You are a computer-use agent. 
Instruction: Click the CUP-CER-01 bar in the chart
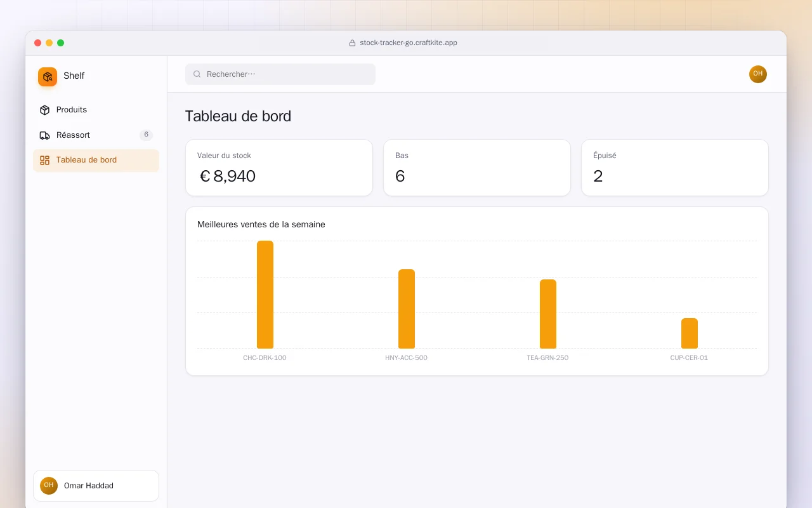[x=690, y=333]
